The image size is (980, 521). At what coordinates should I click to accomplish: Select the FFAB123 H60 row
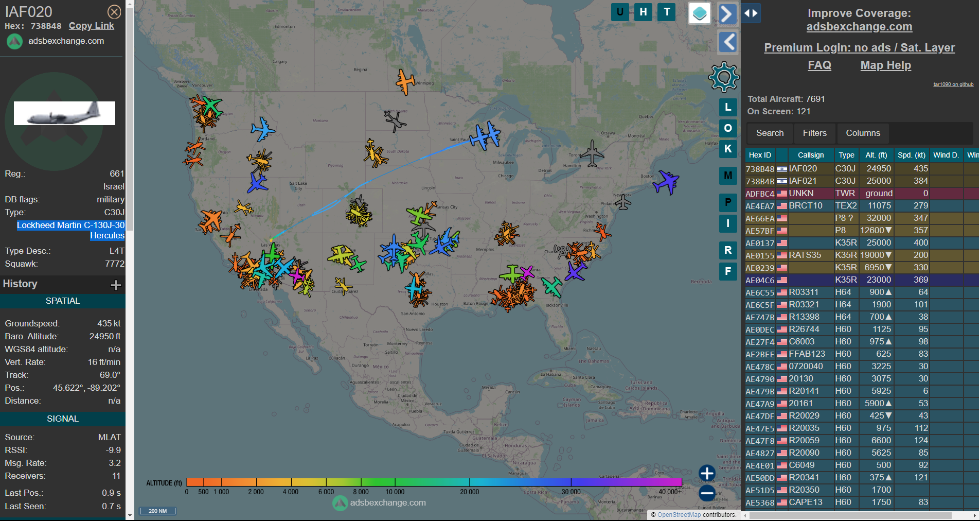pos(862,354)
